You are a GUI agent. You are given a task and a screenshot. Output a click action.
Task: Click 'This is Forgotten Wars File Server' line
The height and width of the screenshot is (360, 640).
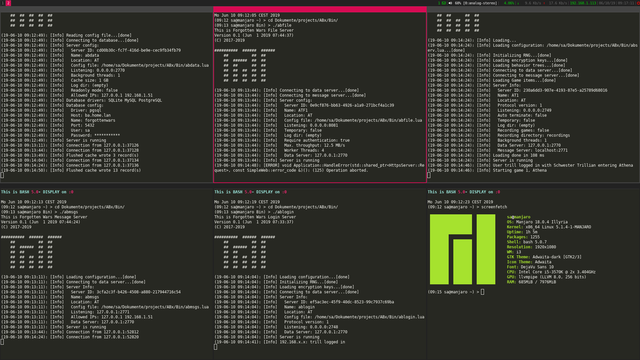[x=254, y=30]
